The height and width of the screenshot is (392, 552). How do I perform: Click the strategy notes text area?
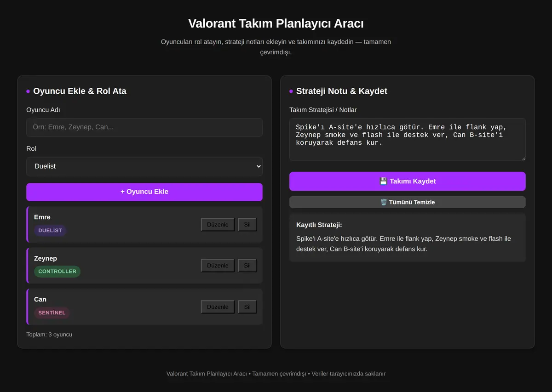(x=407, y=140)
